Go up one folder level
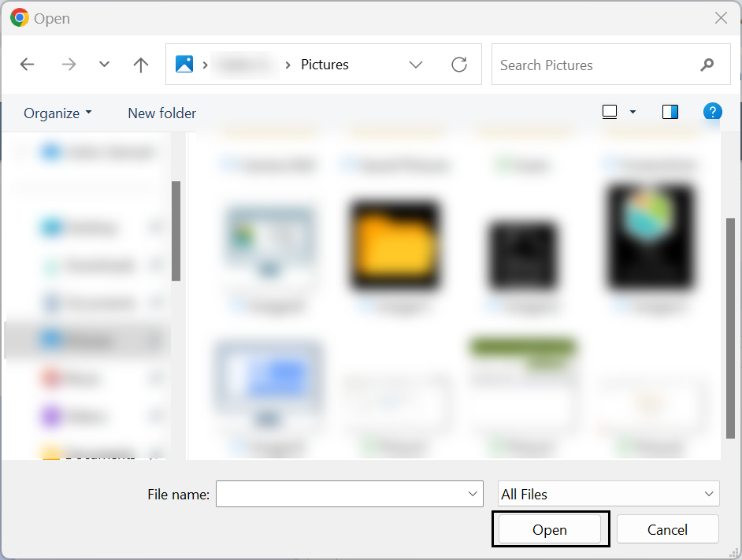 click(x=141, y=65)
